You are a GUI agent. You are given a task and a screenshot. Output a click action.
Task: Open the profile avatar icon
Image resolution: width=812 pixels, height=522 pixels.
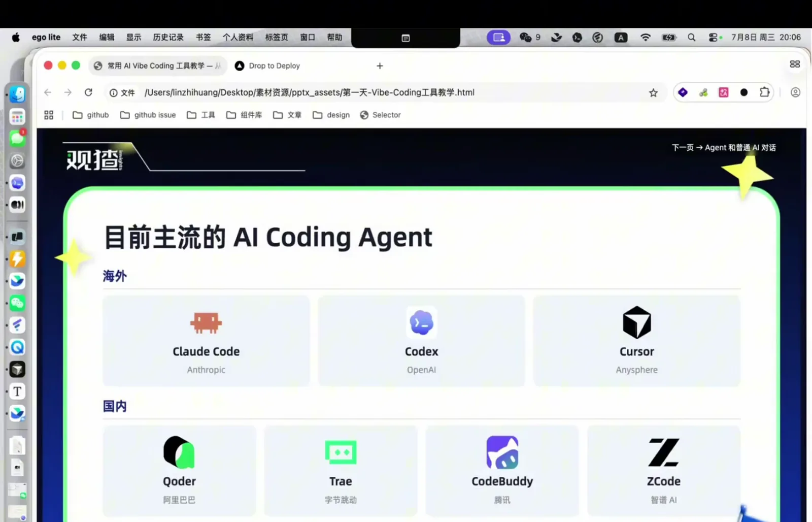795,92
